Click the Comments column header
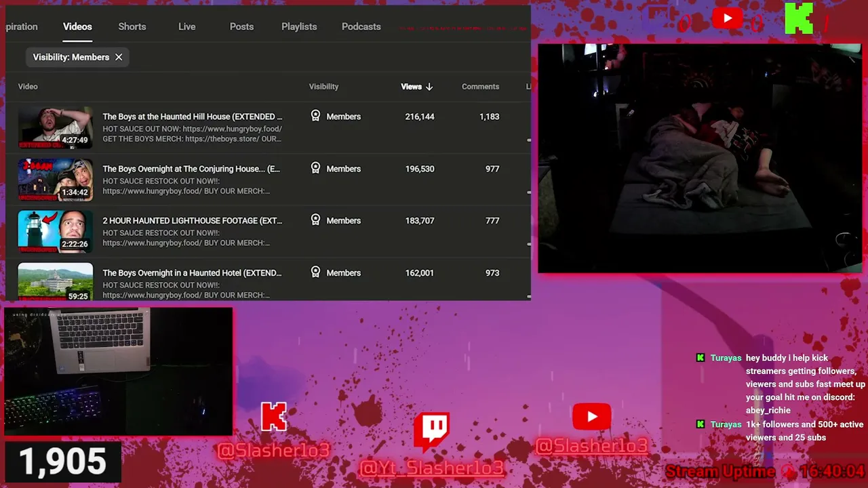The image size is (868, 488). tap(480, 87)
